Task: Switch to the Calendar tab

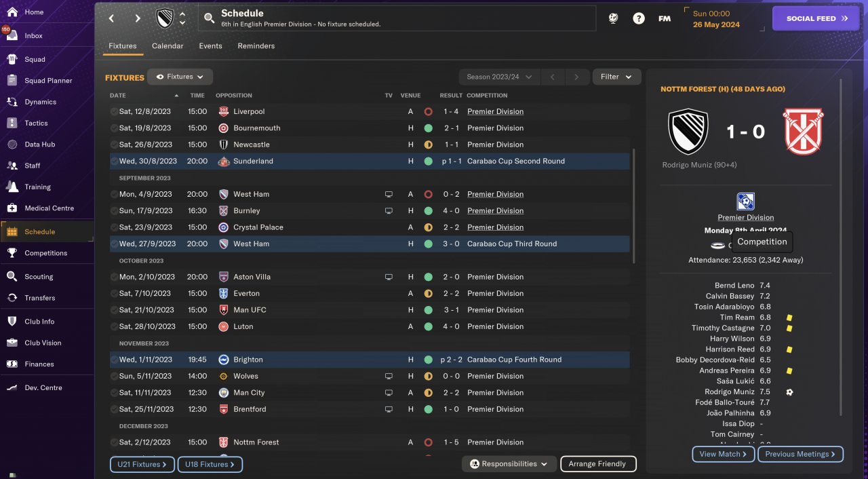Action: 167,45
